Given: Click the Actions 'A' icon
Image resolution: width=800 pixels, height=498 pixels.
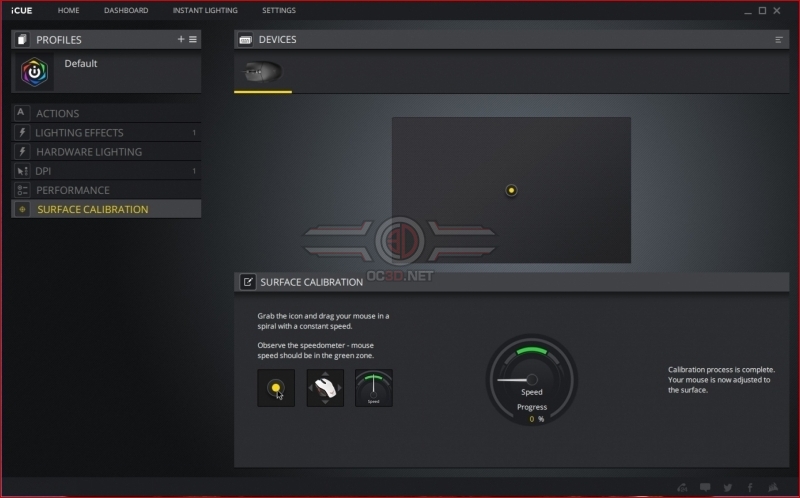Looking at the screenshot, I should coord(21,113).
